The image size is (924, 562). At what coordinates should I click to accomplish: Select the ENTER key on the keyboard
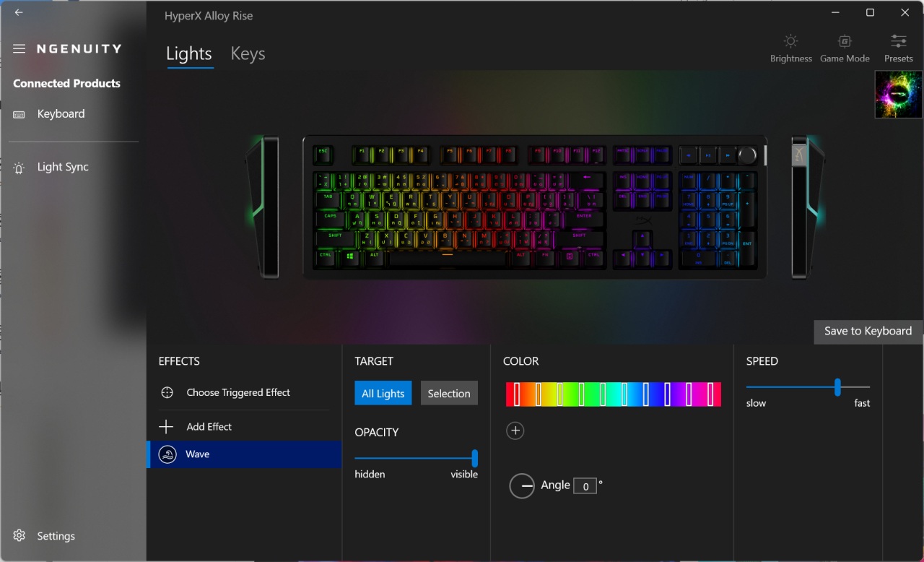coord(584,219)
